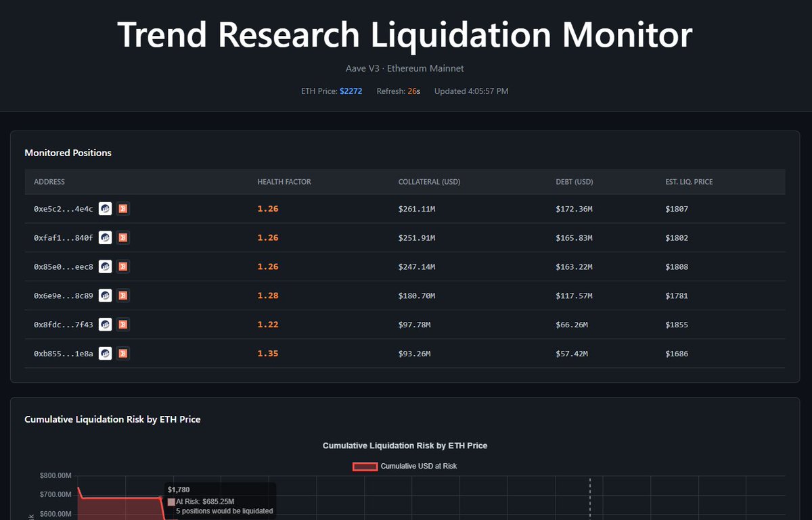Open the orange DeBank icon for 0x8fdc...7f43
This screenshot has height=520, width=812.
tap(122, 325)
